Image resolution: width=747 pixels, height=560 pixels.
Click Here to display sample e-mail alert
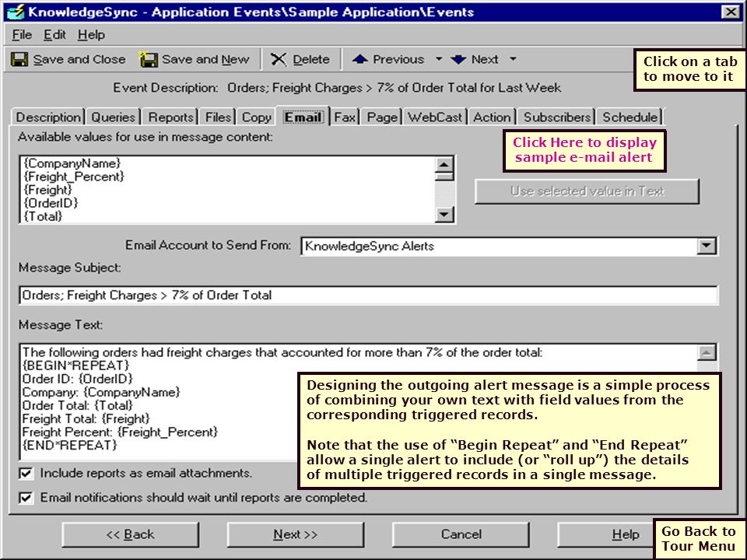point(584,150)
